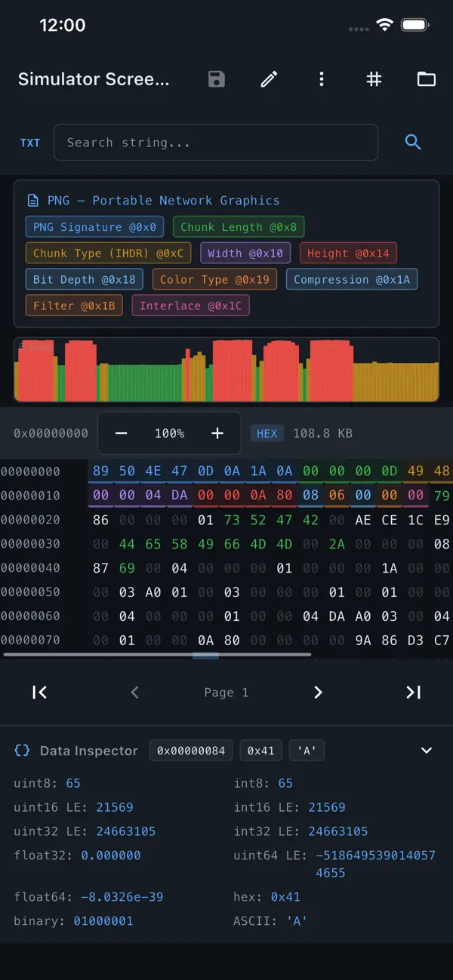Image resolution: width=453 pixels, height=980 pixels.
Task: Select byte 87 in row 00000040
Action: tap(100, 568)
